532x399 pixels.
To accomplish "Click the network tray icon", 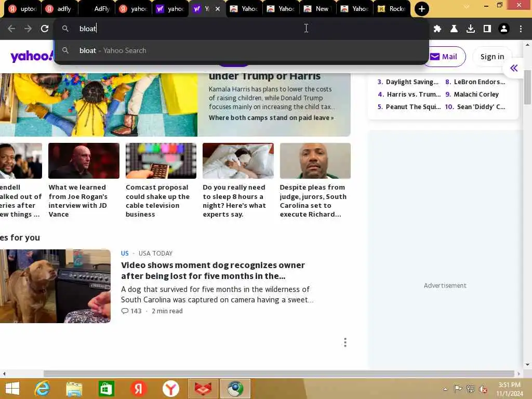I will tap(470, 389).
